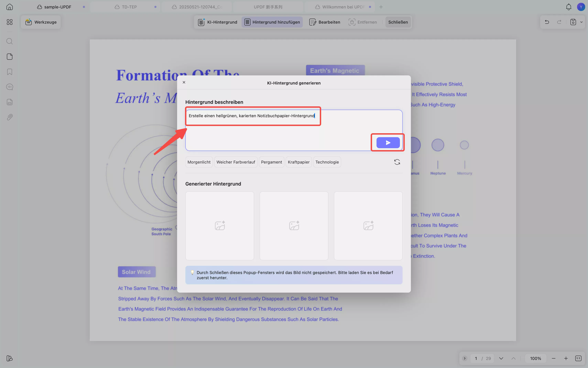
Task: Expand the save options dropdown arrow
Action: [x=581, y=22]
